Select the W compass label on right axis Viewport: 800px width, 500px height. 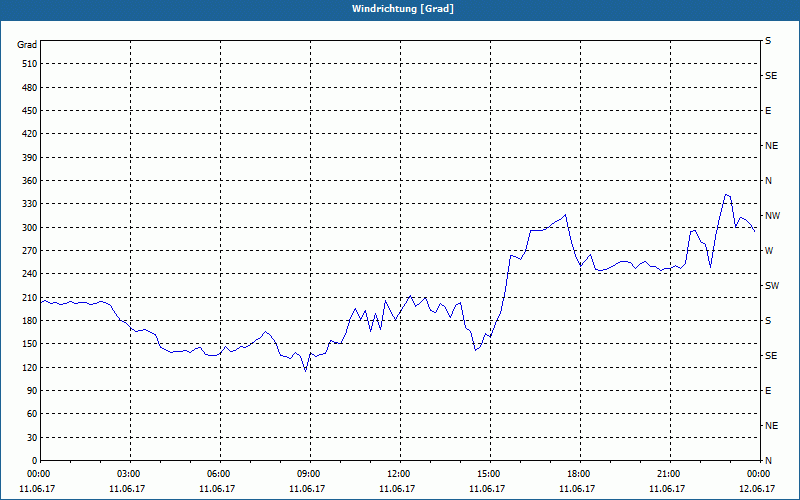tap(769, 251)
